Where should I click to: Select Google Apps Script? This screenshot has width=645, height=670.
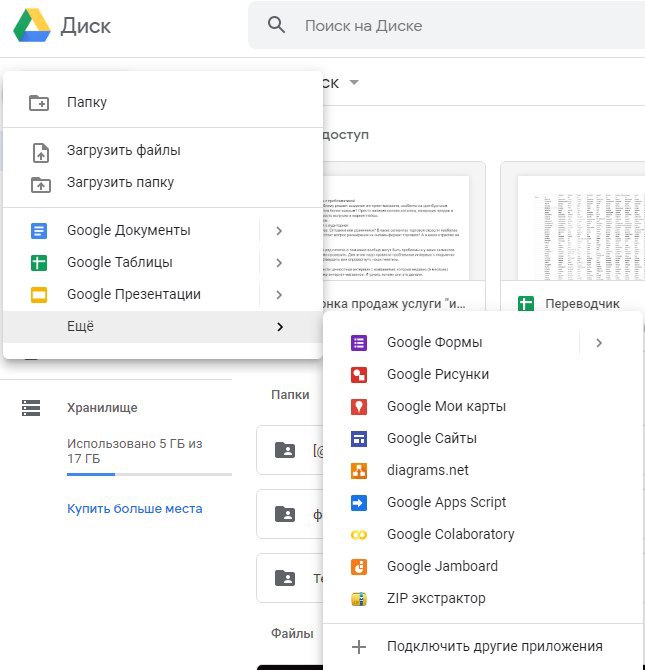coord(483,502)
